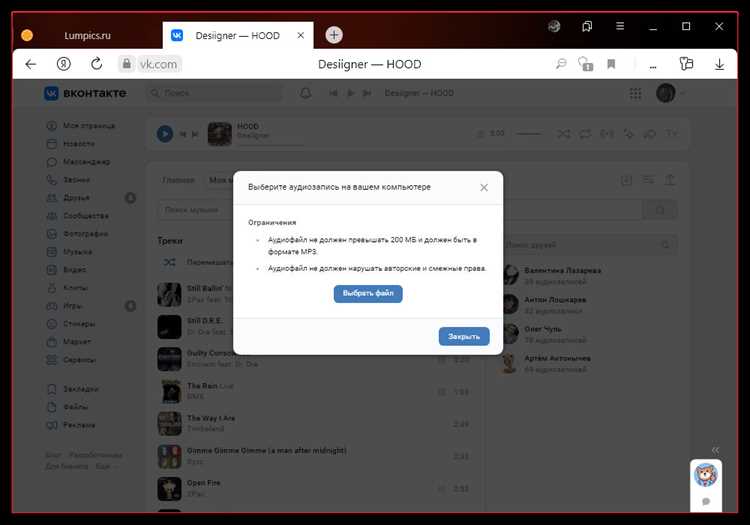
Task: Skip to the next track in the VK header player
Action: click(367, 93)
